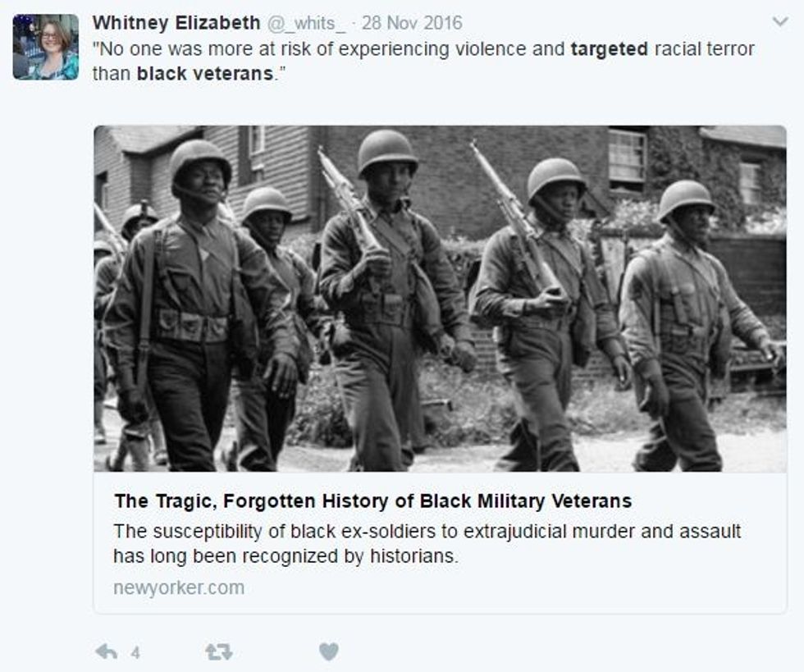Select the bold word "targeted" in the tweet
This screenshot has height=672, width=804.
(x=610, y=48)
